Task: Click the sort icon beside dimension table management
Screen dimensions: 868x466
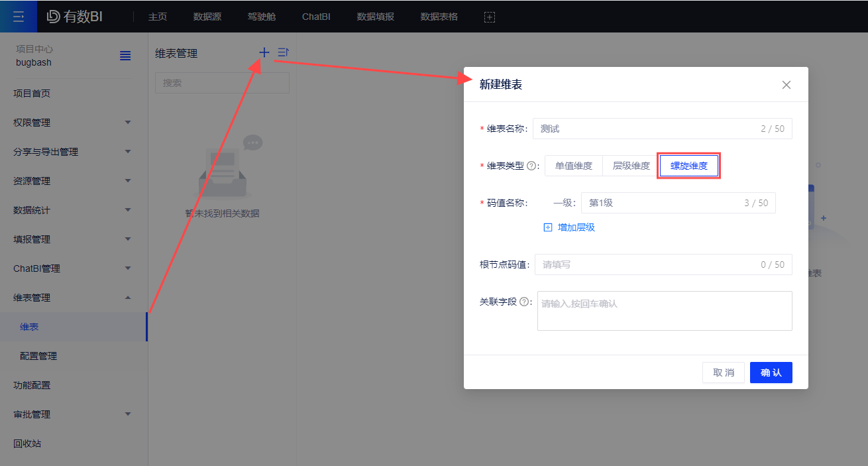Action: pyautogui.click(x=283, y=52)
